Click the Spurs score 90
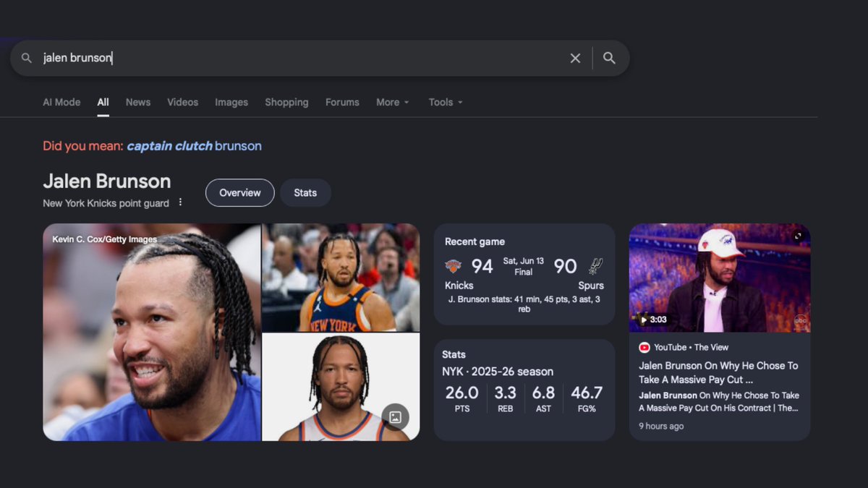The image size is (868, 488). pos(566,267)
